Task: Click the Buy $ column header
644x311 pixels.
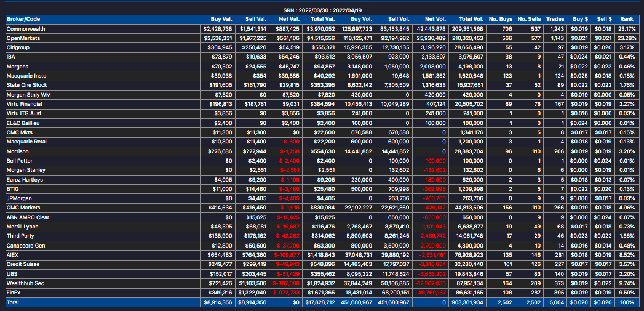Action: (581, 19)
